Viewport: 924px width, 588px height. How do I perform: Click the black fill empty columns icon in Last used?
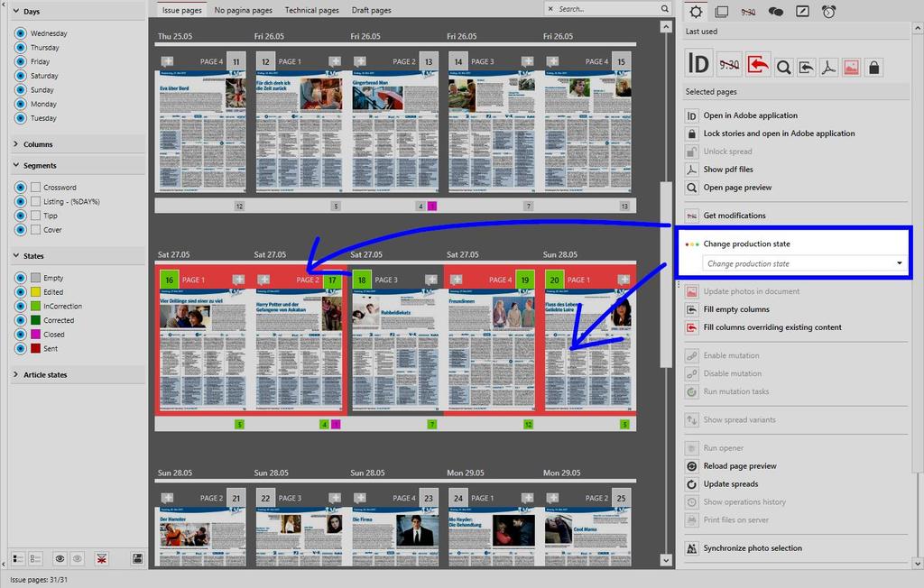806,68
